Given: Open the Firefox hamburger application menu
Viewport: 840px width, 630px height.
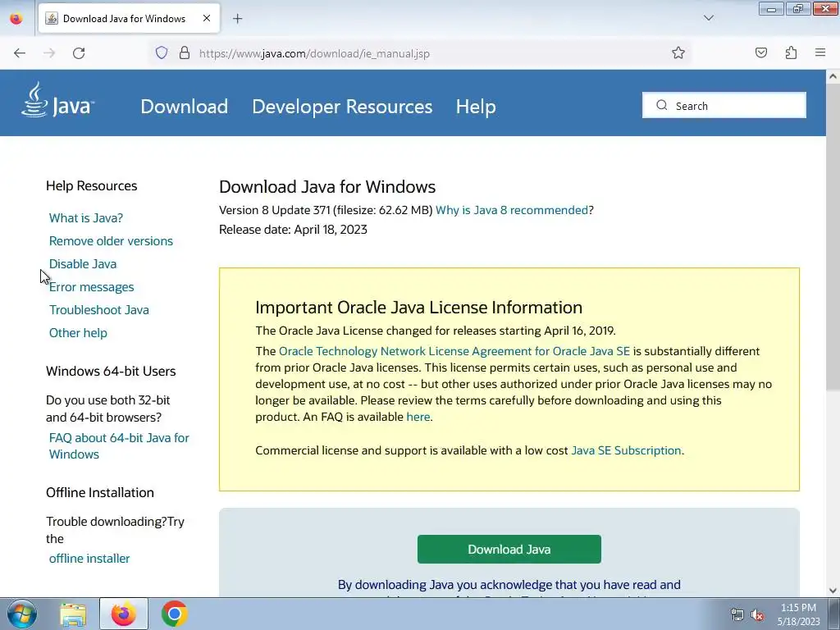Looking at the screenshot, I should (820, 53).
